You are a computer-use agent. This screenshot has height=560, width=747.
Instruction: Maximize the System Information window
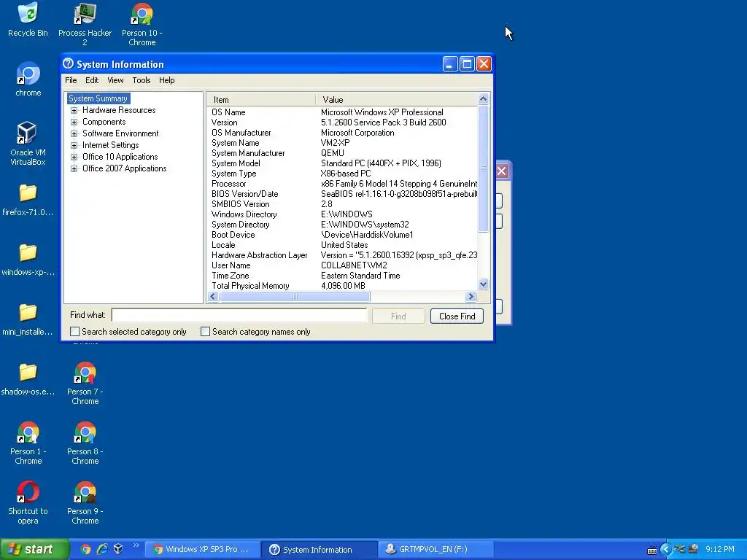coord(467,64)
